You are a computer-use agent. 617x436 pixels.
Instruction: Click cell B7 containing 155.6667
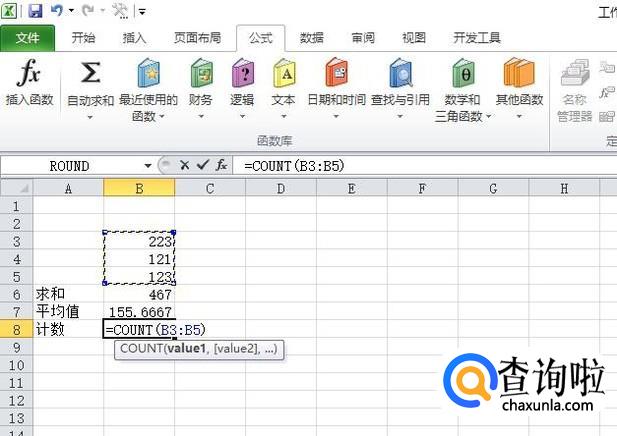pos(139,312)
